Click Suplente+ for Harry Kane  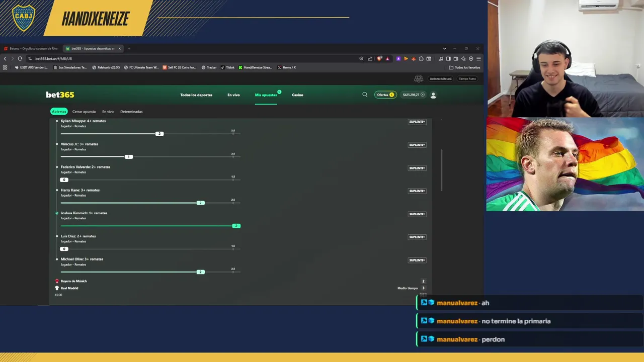[417, 191]
